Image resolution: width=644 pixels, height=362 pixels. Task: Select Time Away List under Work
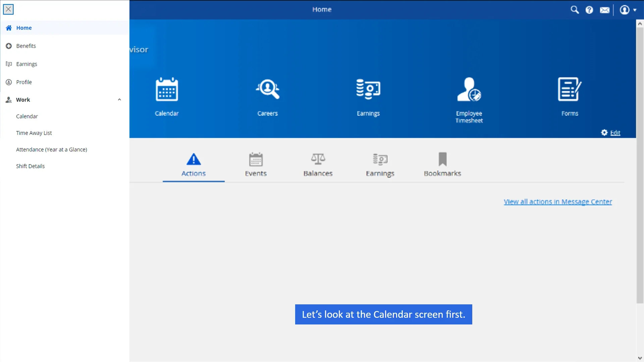coord(34,133)
